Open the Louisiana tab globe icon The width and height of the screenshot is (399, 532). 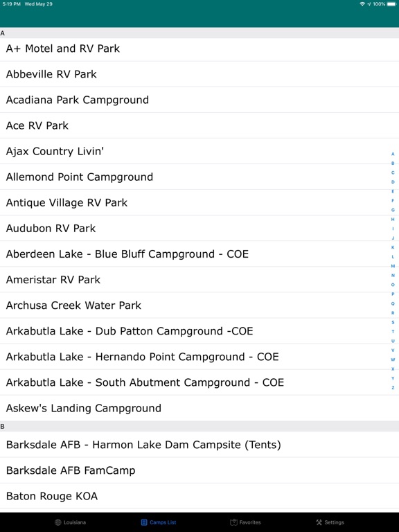pyautogui.click(x=58, y=522)
